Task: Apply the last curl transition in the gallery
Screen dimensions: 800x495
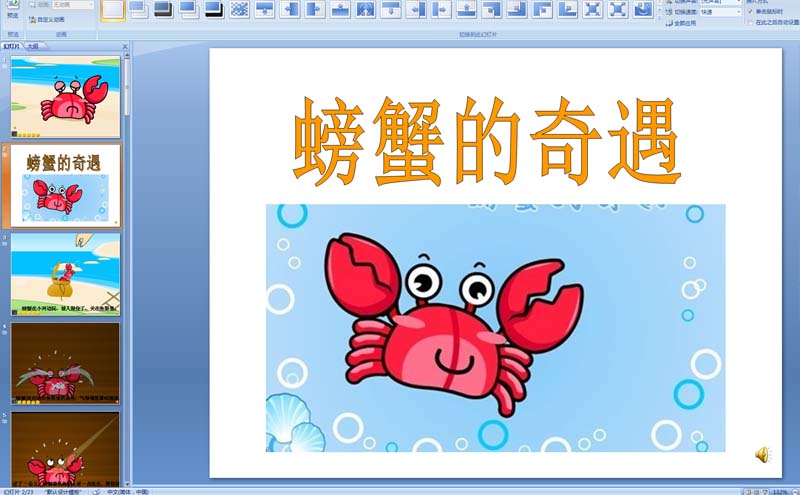Action: 643,10
